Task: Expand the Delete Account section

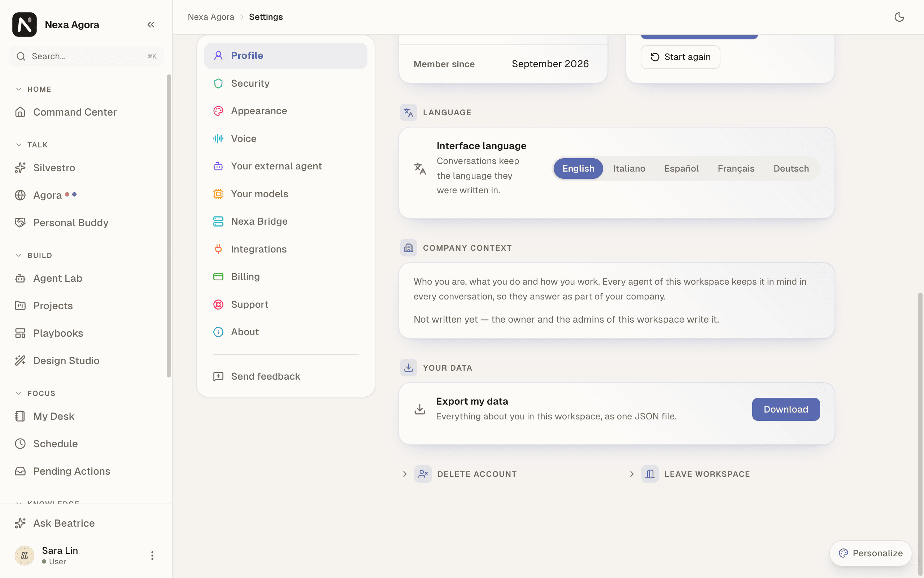Action: 460,474
